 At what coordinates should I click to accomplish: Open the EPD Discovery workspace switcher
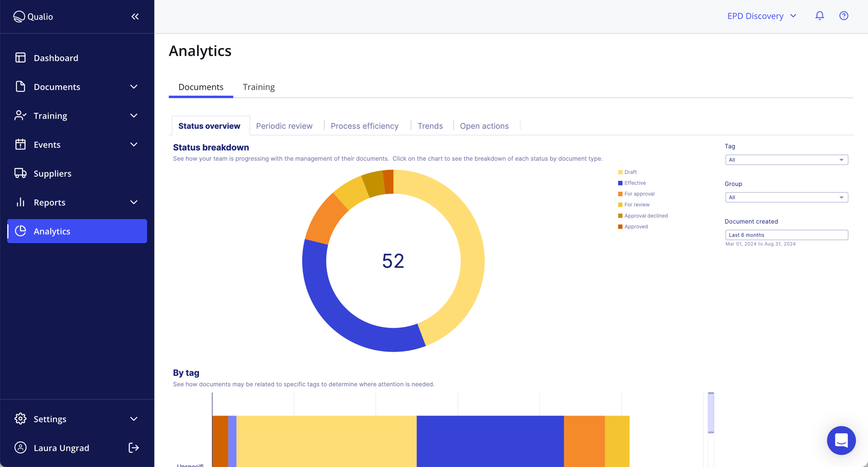[x=762, y=16]
